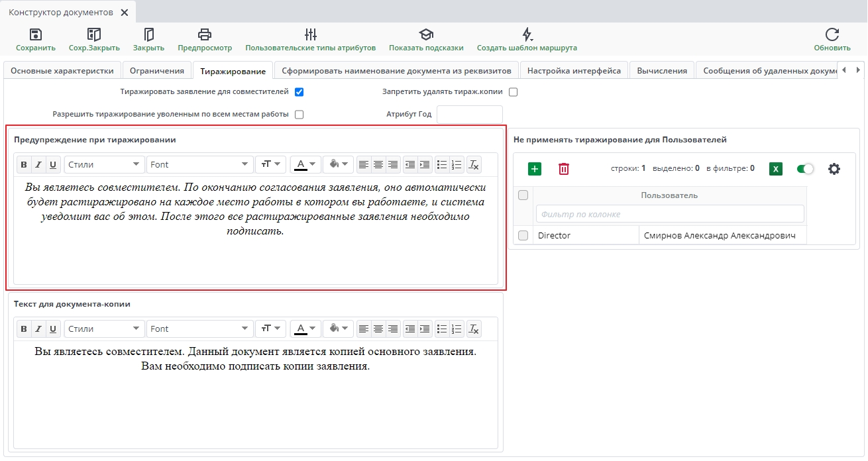Viewport: 868px width, 461px height.
Task: Click the Обновить refresh icon
Action: point(832,35)
